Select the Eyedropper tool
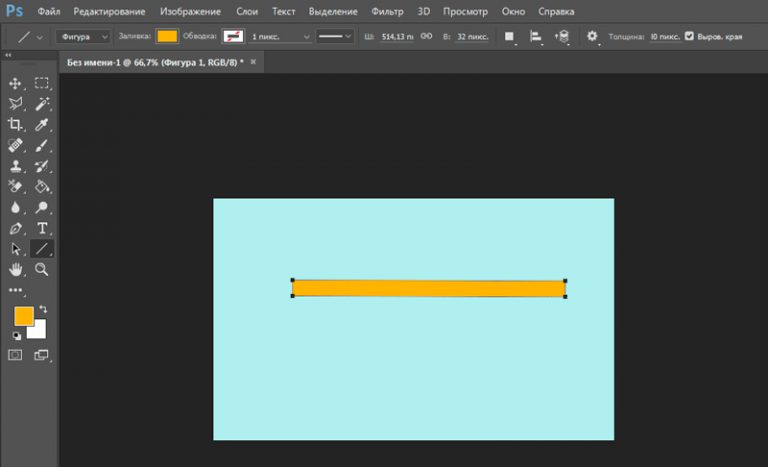 pos(42,124)
